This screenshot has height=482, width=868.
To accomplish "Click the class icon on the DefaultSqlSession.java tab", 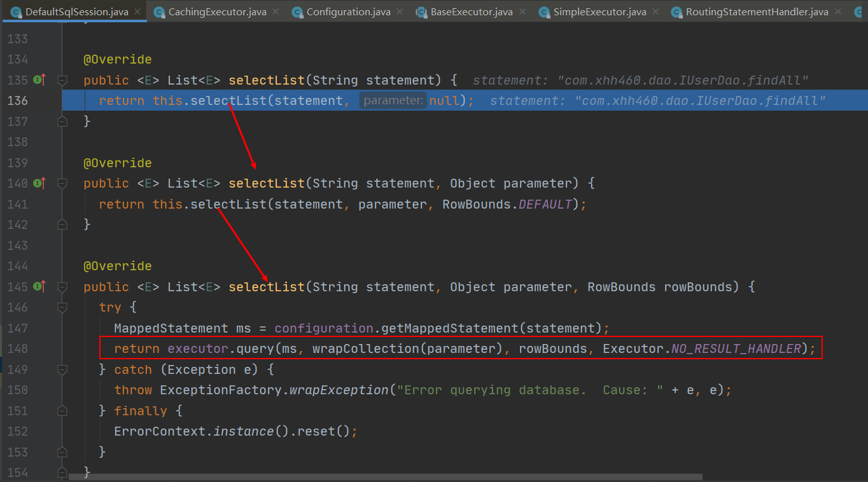I will 17,12.
